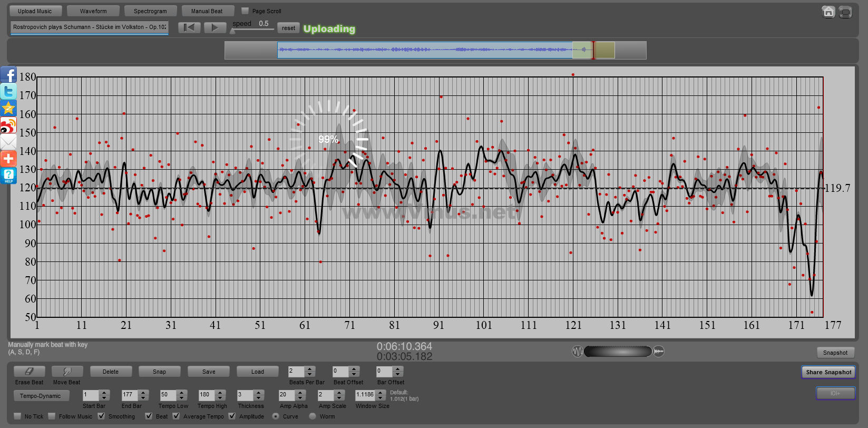The width and height of the screenshot is (868, 428).
Task: Rewind to start of track
Action: click(189, 28)
